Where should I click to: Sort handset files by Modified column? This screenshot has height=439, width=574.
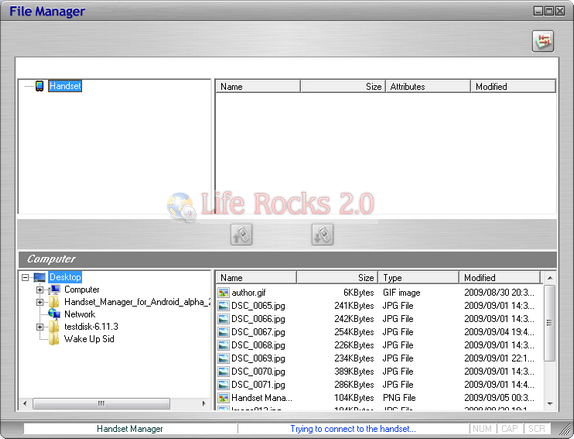513,87
